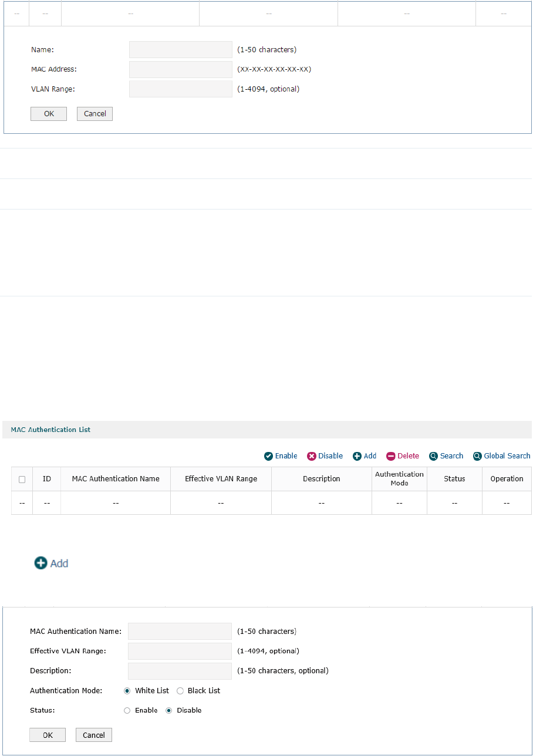Viewport: 533px width, 756px height.
Task: Open Global Search in list toolbar
Action: 502,456
